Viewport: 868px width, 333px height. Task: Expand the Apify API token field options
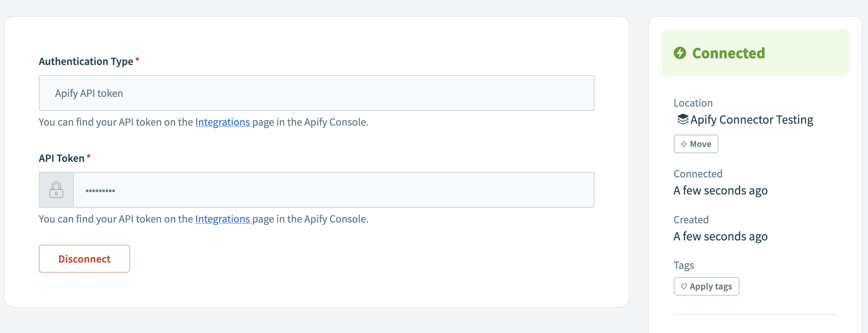tap(316, 93)
